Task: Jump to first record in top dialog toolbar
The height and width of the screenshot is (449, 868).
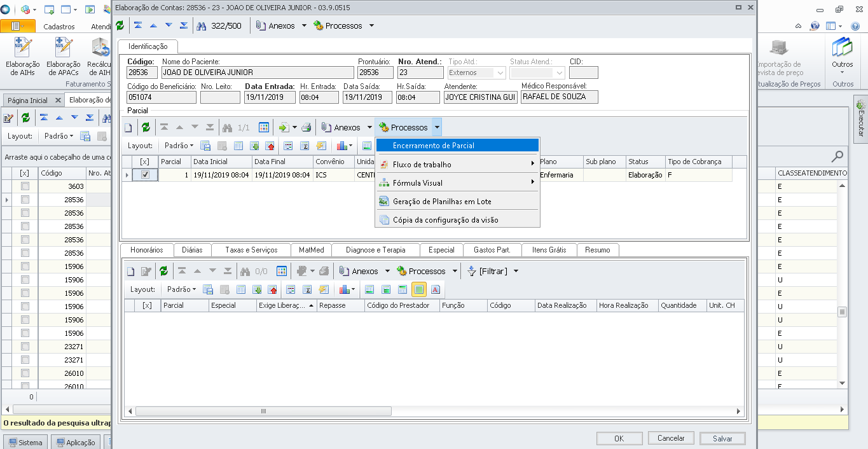Action: click(138, 25)
